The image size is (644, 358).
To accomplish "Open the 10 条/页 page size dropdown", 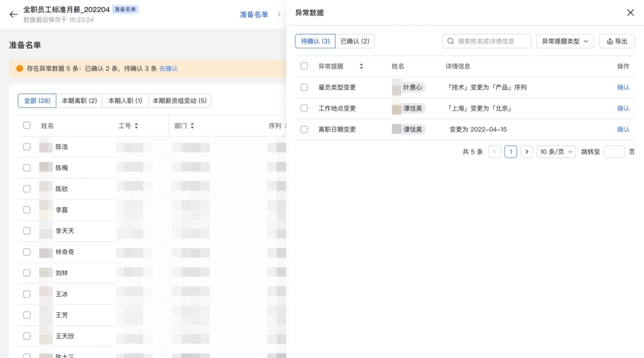I will (556, 152).
